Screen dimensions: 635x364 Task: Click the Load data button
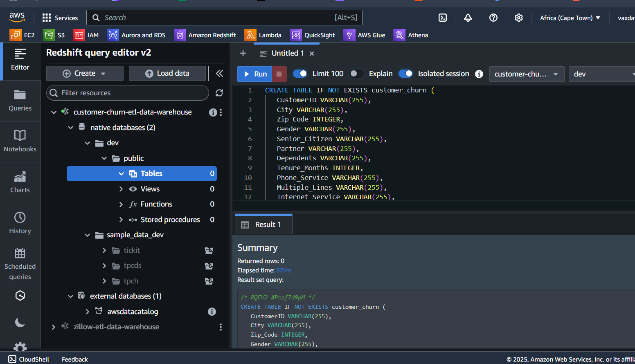167,74
